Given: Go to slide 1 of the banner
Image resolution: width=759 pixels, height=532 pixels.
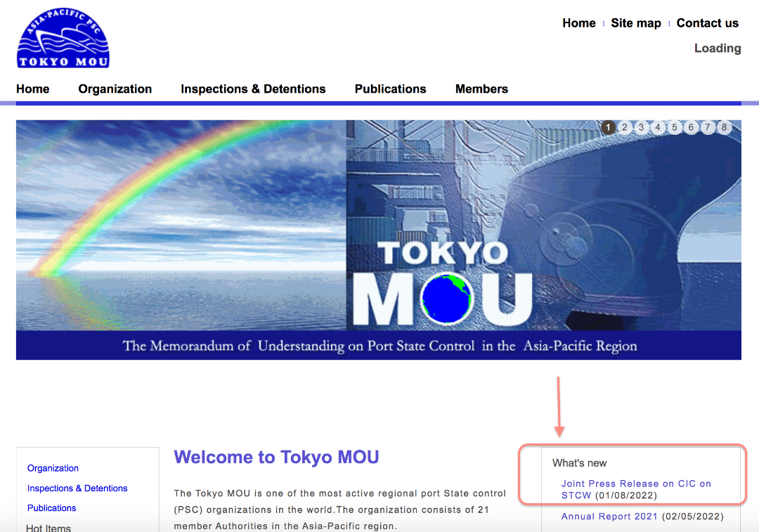Looking at the screenshot, I should [x=609, y=127].
